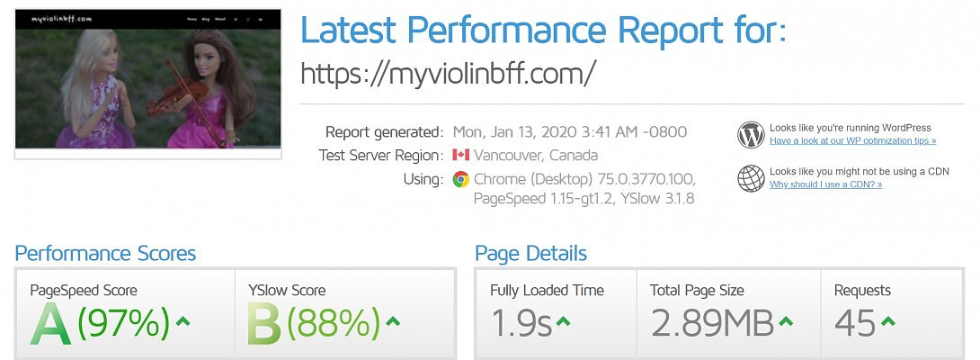Click the Canadian flag icon
The image size is (980, 360).
[461, 155]
